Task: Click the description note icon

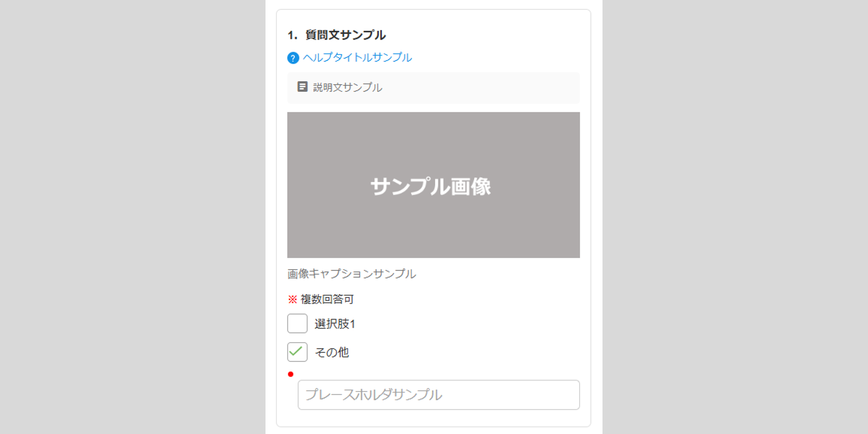Action: tap(302, 87)
